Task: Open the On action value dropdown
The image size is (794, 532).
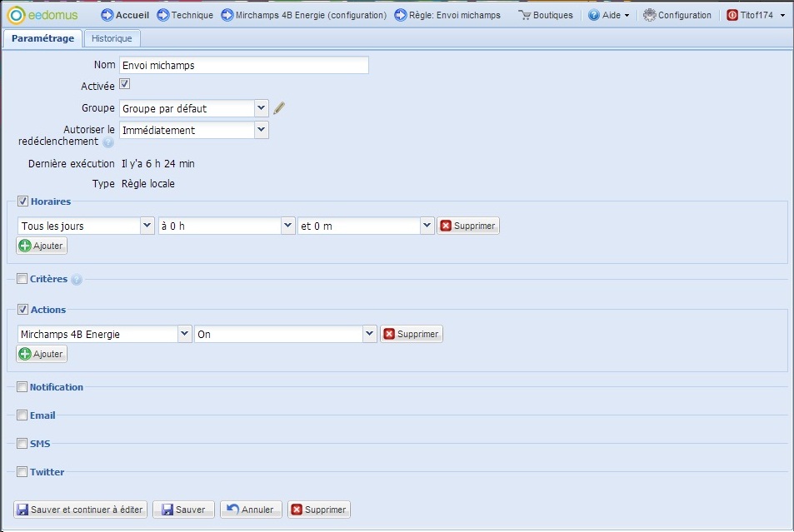Action: (370, 334)
